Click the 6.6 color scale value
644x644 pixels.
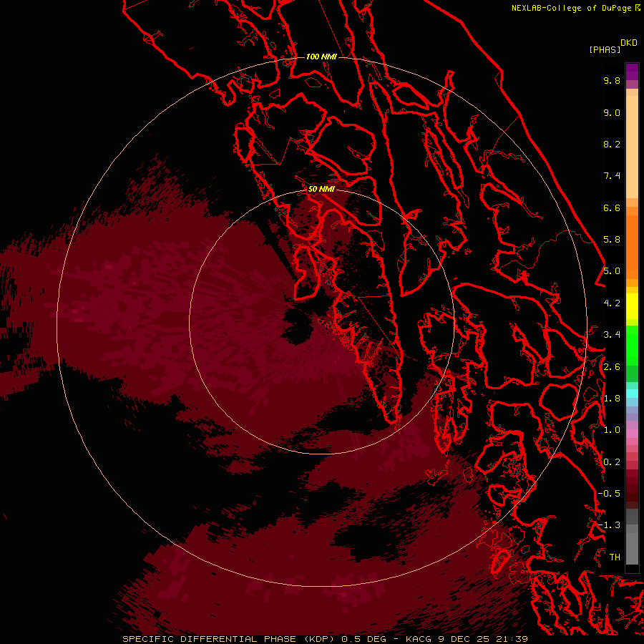click(612, 208)
